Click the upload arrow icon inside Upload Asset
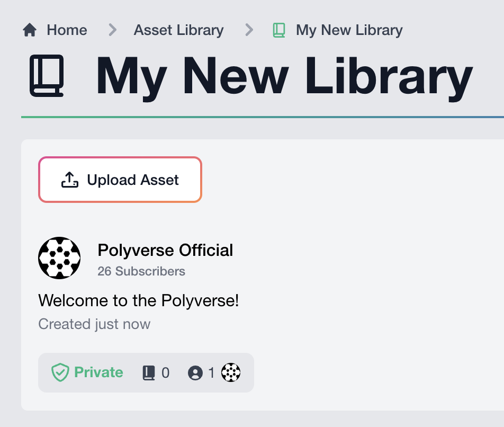The height and width of the screenshot is (427, 504). pos(69,179)
